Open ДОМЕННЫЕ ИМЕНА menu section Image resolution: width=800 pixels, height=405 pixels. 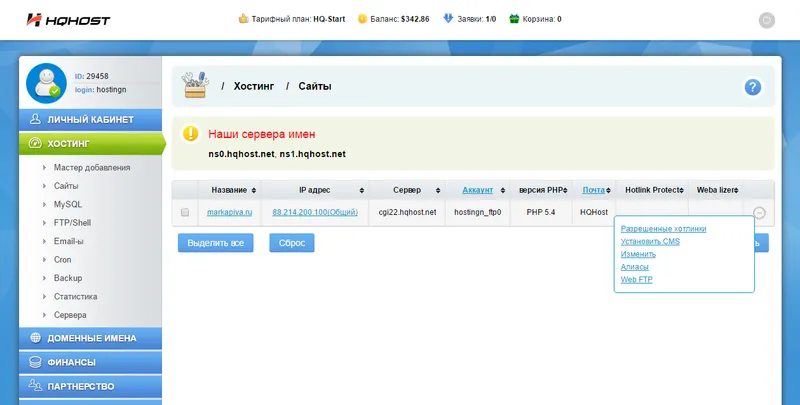pyautogui.click(x=90, y=338)
